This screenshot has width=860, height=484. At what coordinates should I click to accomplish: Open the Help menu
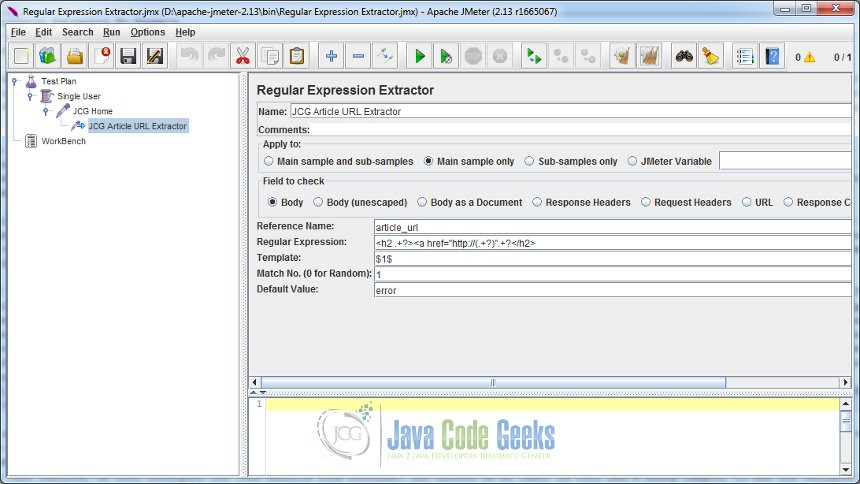click(185, 32)
